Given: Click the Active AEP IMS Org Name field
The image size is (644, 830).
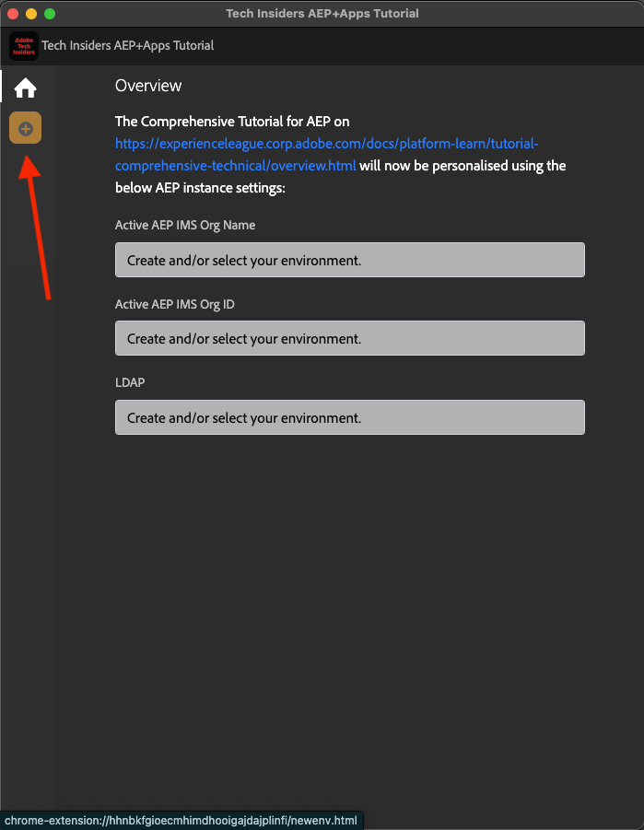Looking at the screenshot, I should tap(349, 260).
